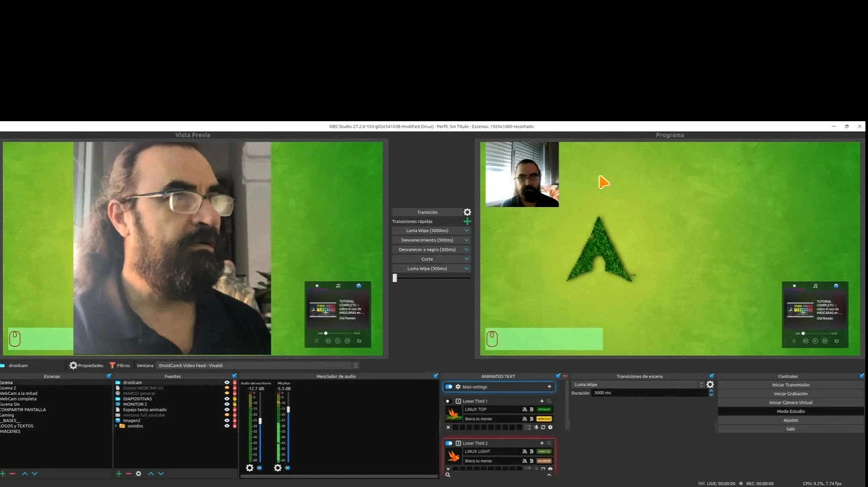Open Ajustes from Controles
The height and width of the screenshot is (487, 868).
791,420
